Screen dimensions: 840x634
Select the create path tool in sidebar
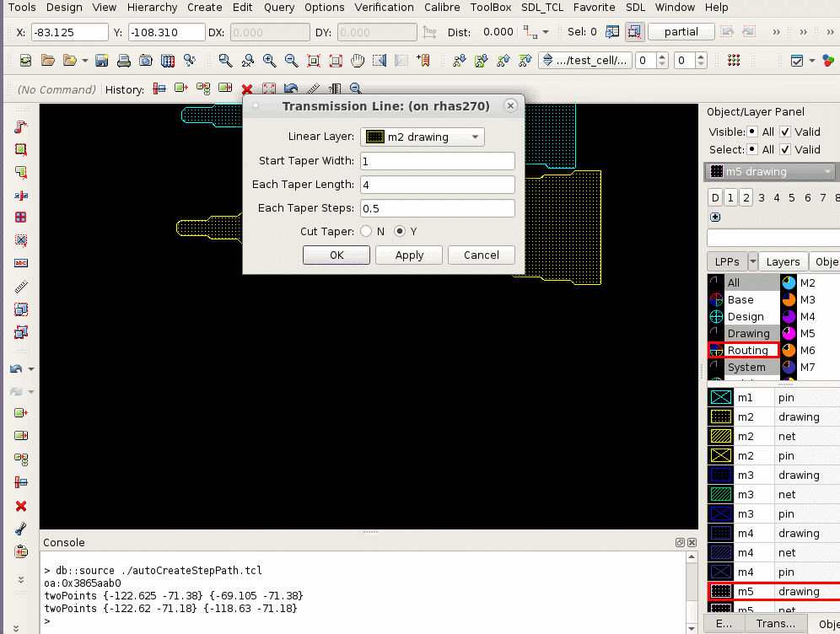(21, 127)
